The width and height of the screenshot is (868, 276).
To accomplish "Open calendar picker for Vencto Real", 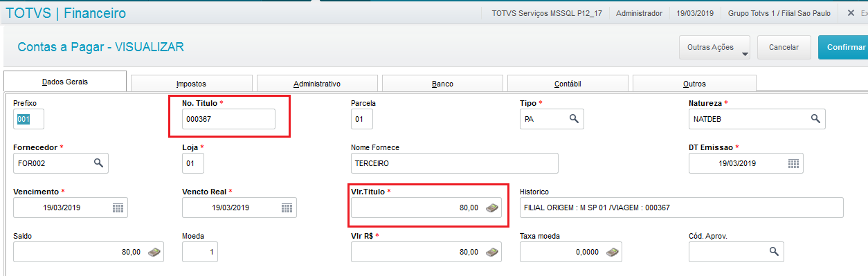I will coord(287,208).
